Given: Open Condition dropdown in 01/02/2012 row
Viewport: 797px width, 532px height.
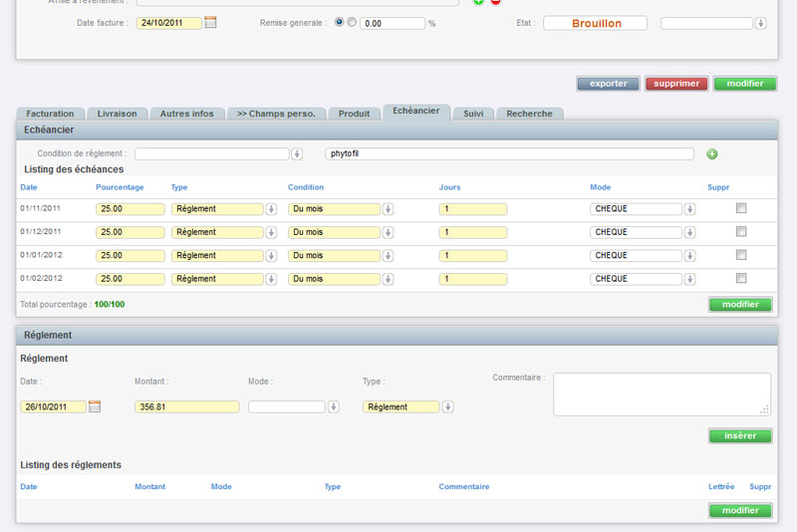Looking at the screenshot, I should pos(388,279).
